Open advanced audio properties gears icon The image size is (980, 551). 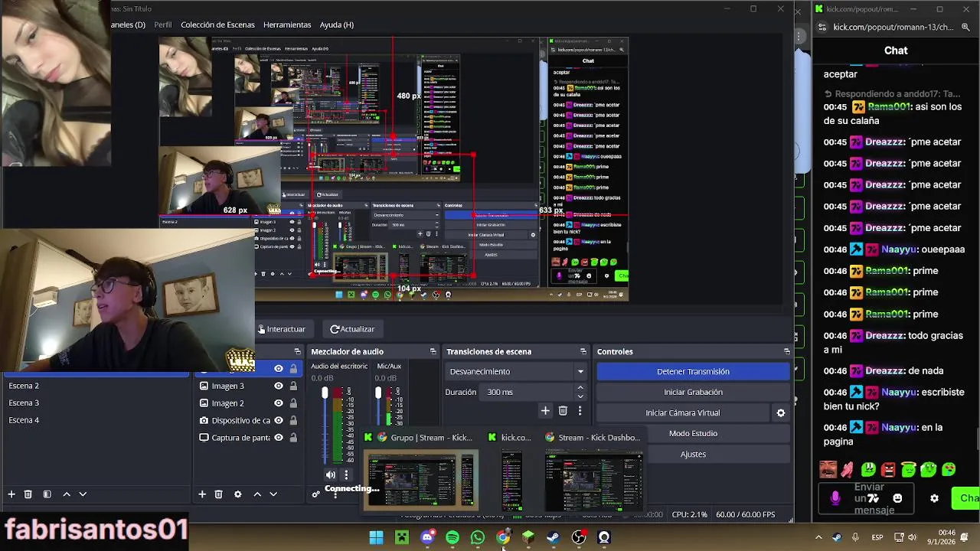[x=315, y=494]
